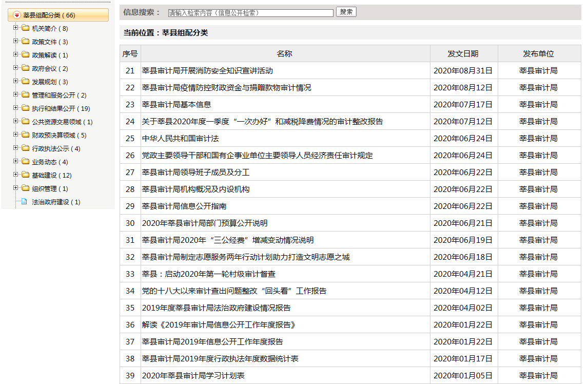The height and width of the screenshot is (384, 588).
Task: Click the 序号 column header
Action: coord(130,54)
